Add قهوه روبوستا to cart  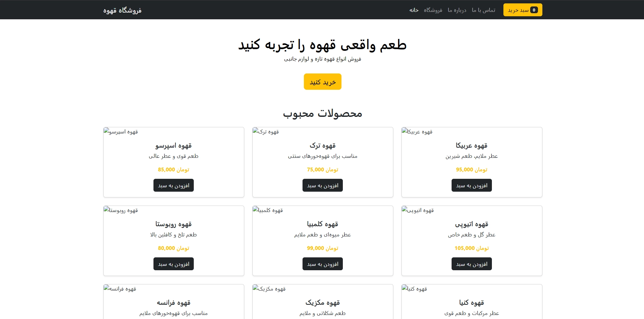coord(173,264)
